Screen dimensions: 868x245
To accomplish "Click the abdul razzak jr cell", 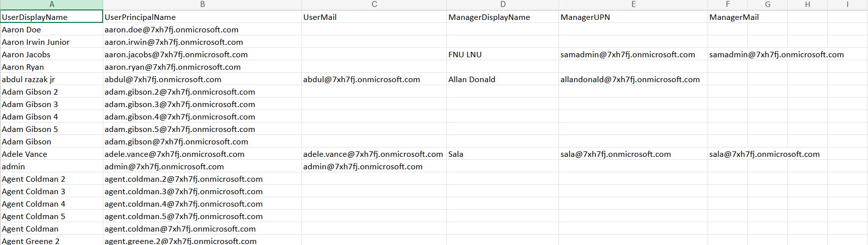I will coord(51,80).
